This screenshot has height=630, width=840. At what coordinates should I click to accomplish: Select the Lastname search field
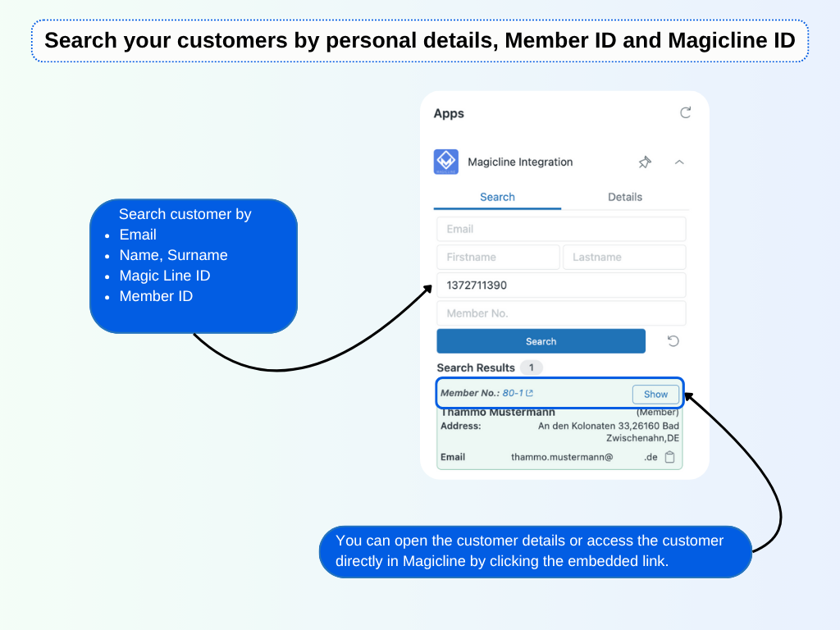pos(624,257)
